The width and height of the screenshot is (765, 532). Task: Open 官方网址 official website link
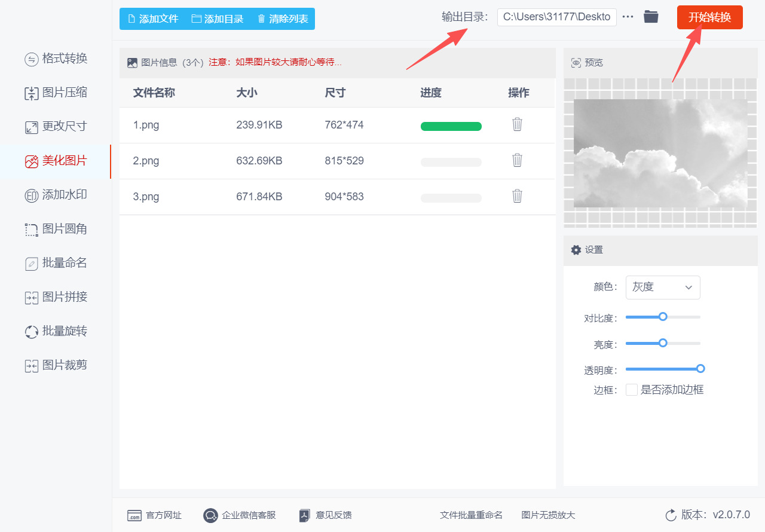point(154,515)
